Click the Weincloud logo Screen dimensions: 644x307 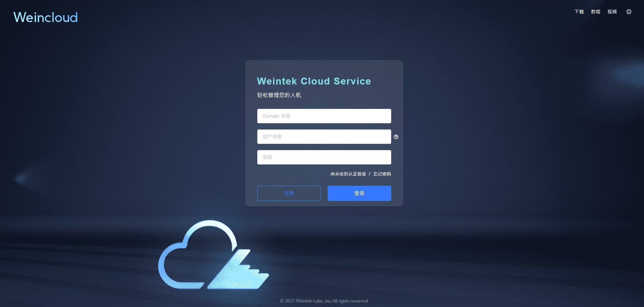[46, 17]
